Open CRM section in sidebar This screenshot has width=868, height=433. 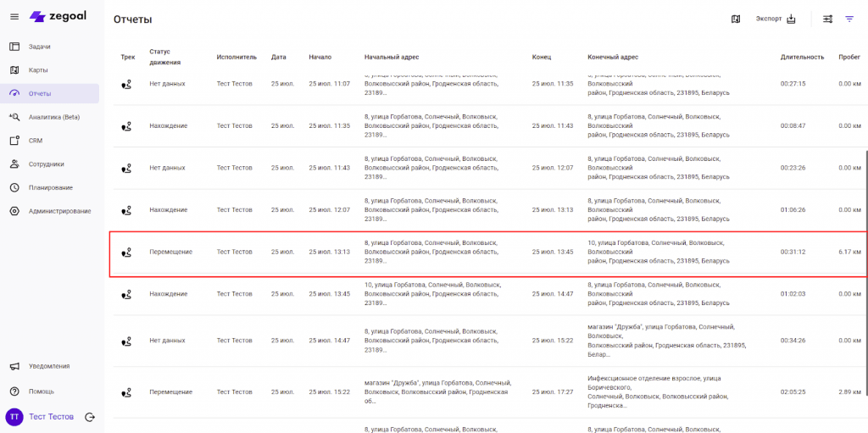[36, 141]
